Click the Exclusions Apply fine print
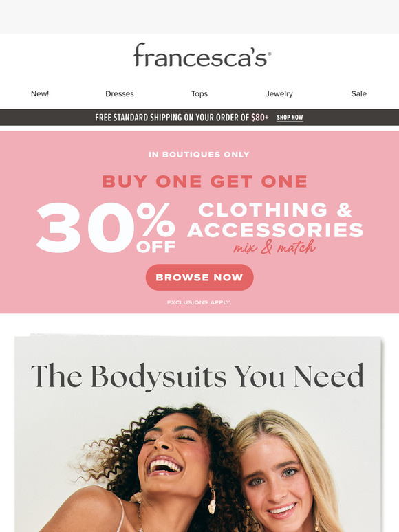This screenshot has height=532, width=399. [199, 302]
